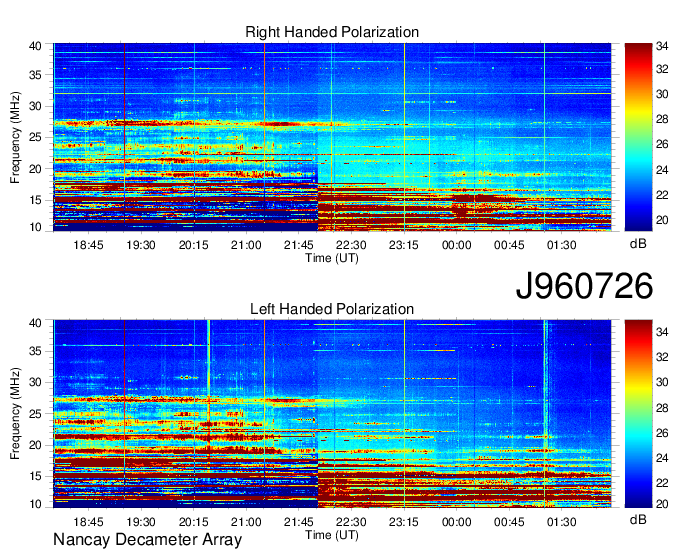The height and width of the screenshot is (552, 680).
Task: Click the 10 MHz tick on top plot
Action: (x=35, y=227)
